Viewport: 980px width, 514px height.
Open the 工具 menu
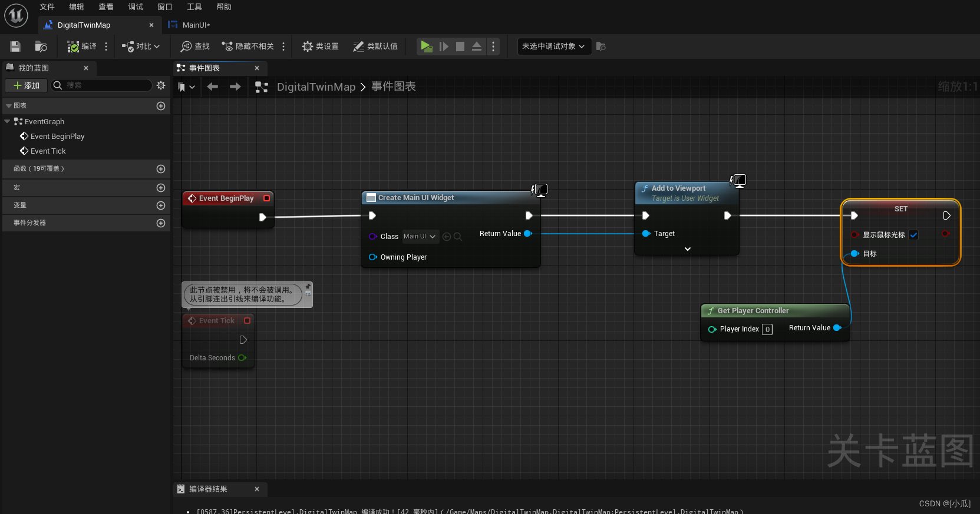click(x=194, y=7)
